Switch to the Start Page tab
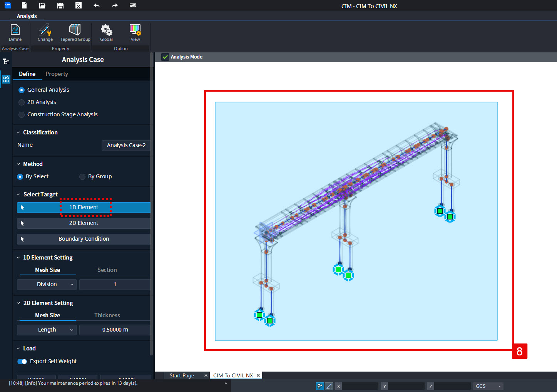Image resolution: width=557 pixels, height=392 pixels. [x=181, y=375]
